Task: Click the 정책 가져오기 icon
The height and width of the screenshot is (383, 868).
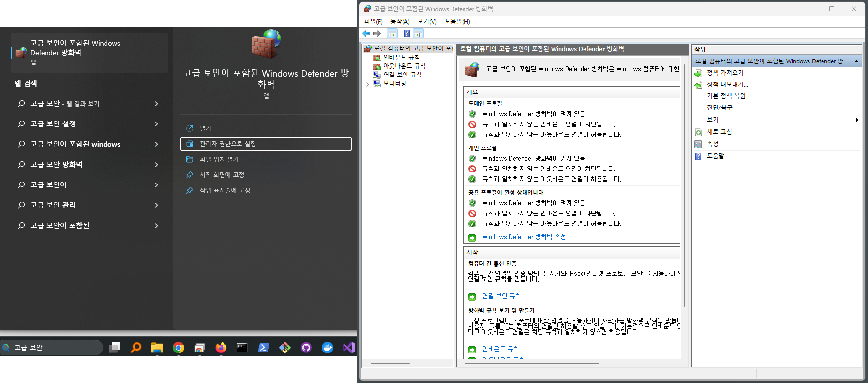Action: 698,73
